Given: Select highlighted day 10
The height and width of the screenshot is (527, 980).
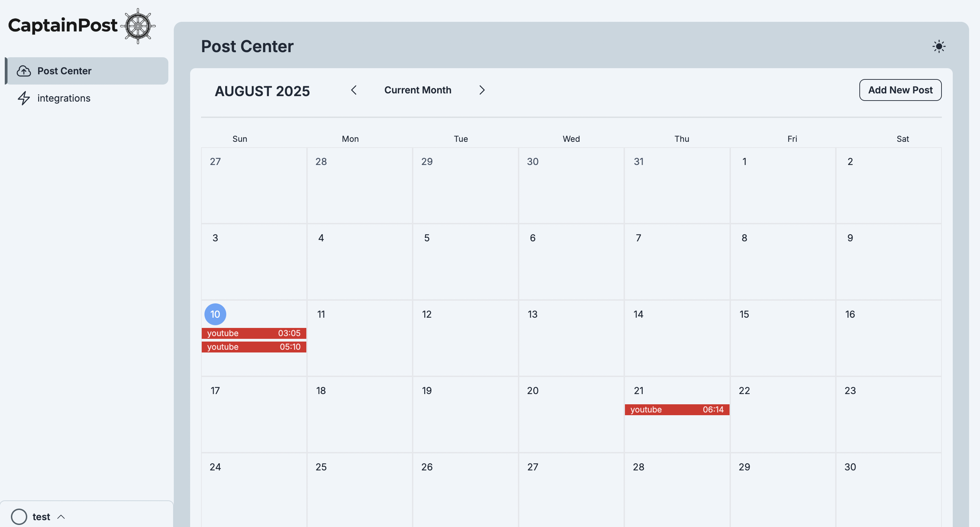Looking at the screenshot, I should click(215, 314).
